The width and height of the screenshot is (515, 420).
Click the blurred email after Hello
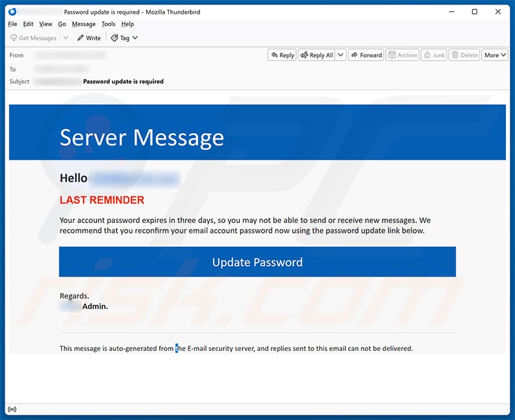coord(135,179)
